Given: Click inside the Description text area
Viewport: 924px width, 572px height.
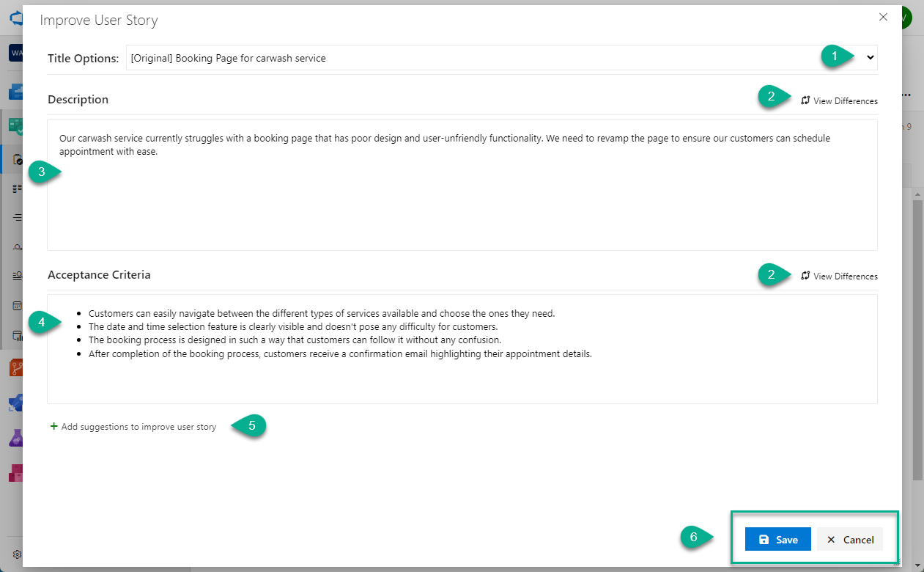Looking at the screenshot, I should (x=462, y=198).
